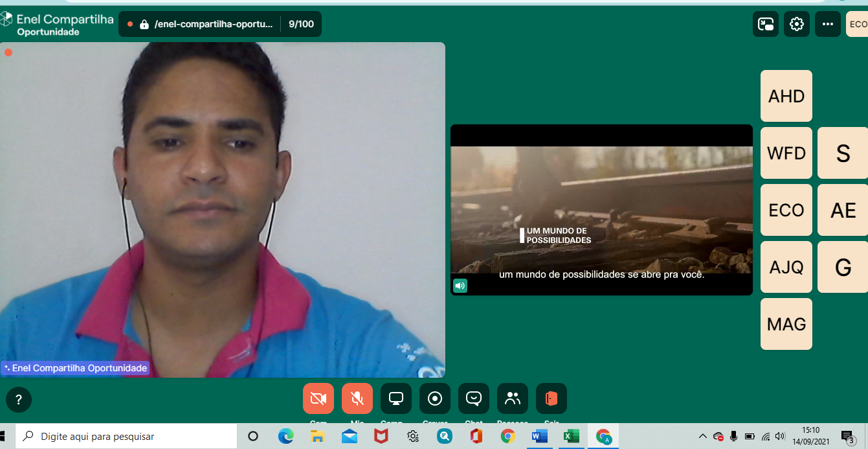
Task: Open Excel from the taskbar
Action: tap(571, 436)
